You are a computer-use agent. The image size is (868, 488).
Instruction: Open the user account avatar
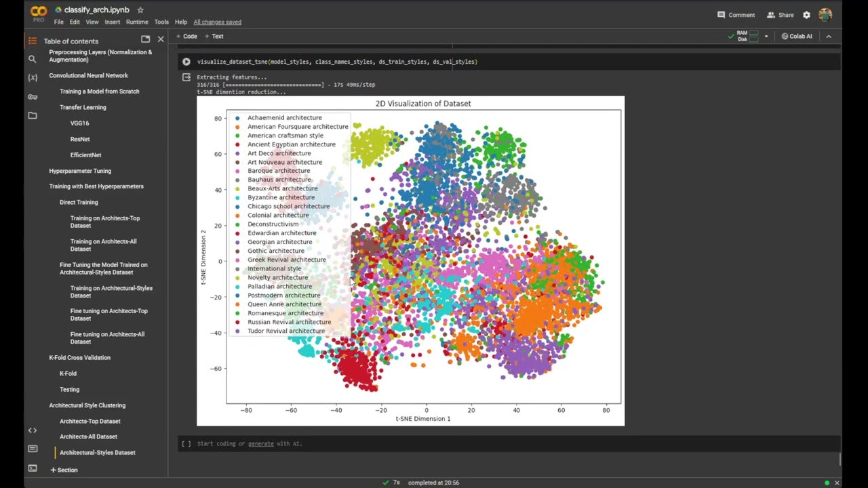[825, 15]
